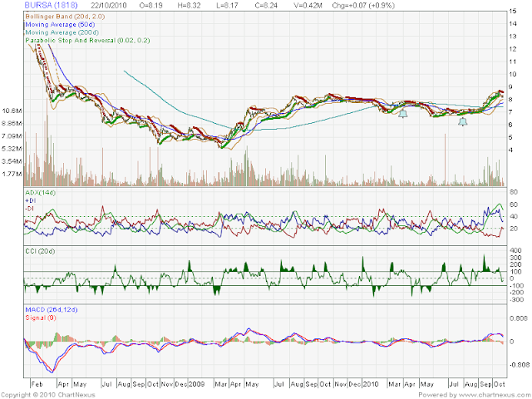
Task: Click the 10.8M volume axis label
Action: 12,111
